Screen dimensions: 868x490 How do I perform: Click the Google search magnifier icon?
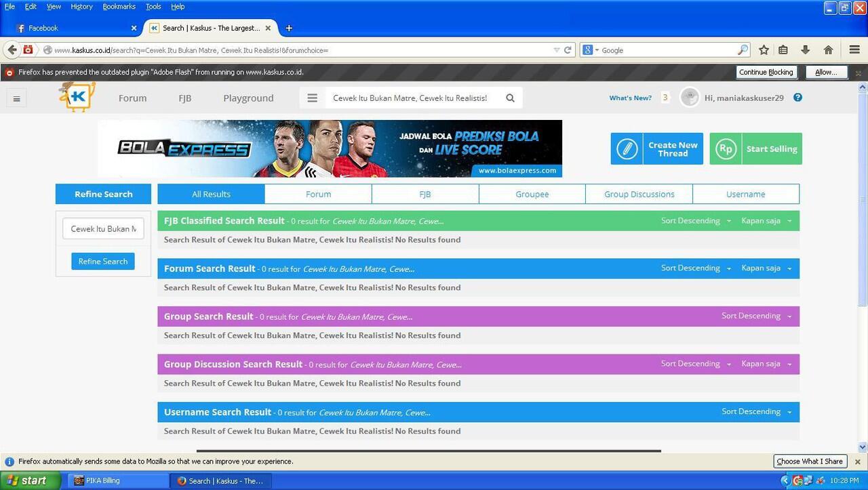pyautogui.click(x=743, y=49)
